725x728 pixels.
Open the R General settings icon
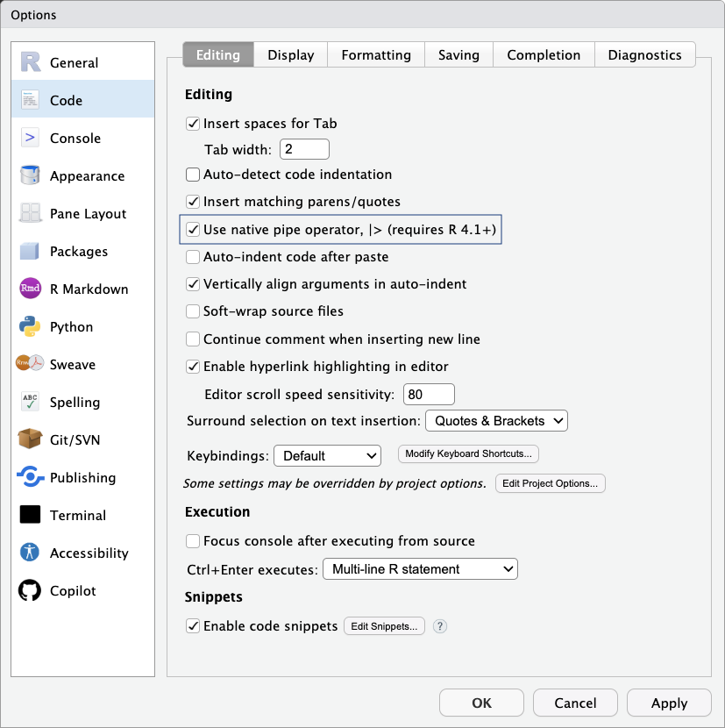31,62
